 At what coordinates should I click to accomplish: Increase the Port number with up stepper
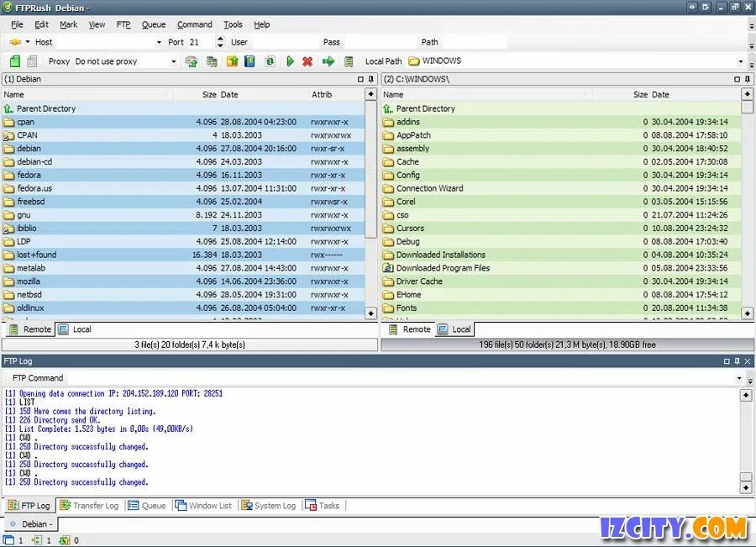[220, 39]
